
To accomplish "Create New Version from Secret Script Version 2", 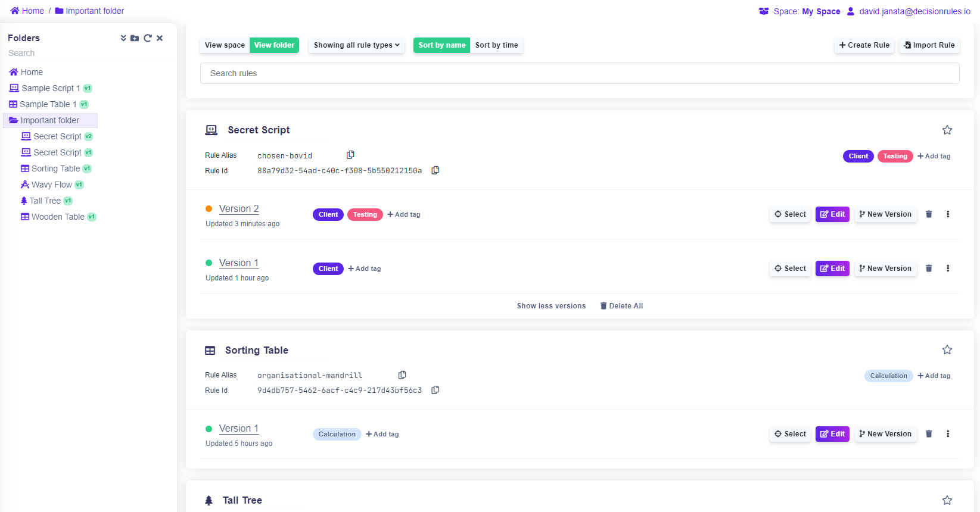I will coord(885,214).
